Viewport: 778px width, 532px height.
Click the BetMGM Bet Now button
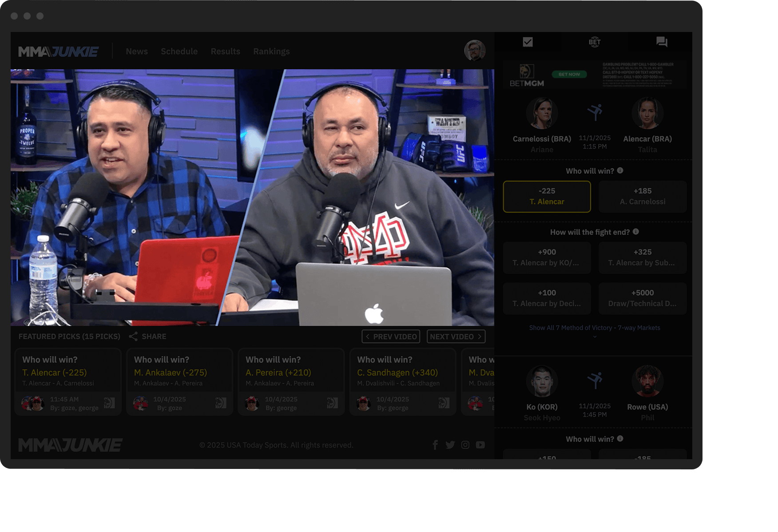(x=569, y=75)
